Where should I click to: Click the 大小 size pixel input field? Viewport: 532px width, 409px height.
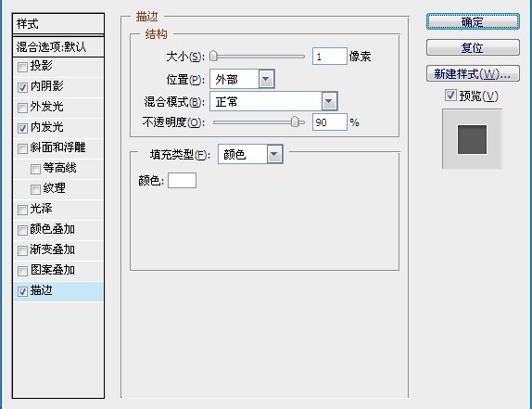tap(329, 57)
